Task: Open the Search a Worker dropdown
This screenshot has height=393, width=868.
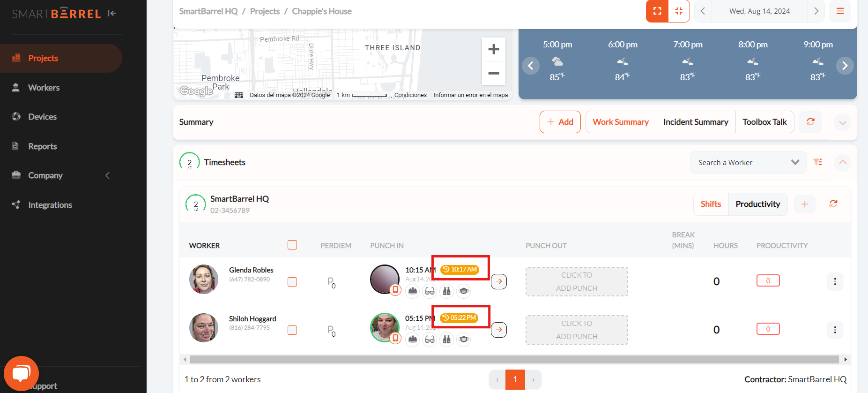Action: (x=749, y=163)
